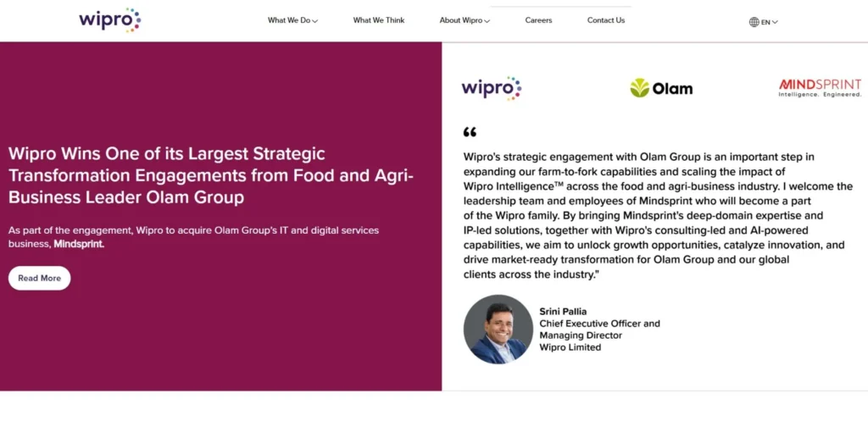Screen dimensions: 868x426
Task: Click the Wipro logo above the quote
Action: [492, 89]
